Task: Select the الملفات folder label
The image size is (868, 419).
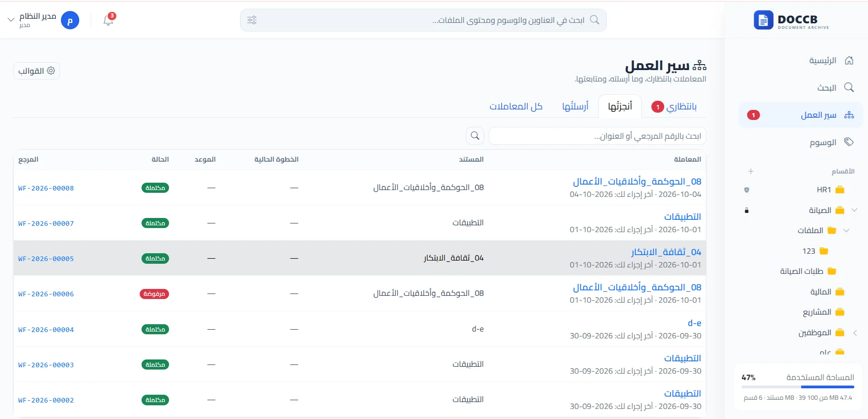Action: [x=810, y=230]
